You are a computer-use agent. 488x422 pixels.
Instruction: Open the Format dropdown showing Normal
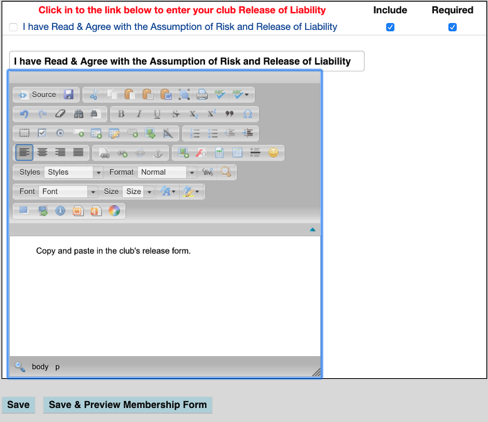(167, 172)
